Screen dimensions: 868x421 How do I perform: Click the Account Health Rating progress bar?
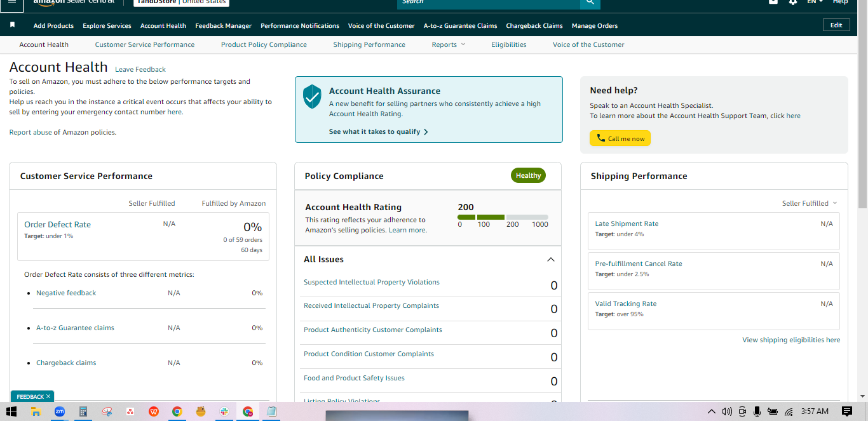(503, 217)
